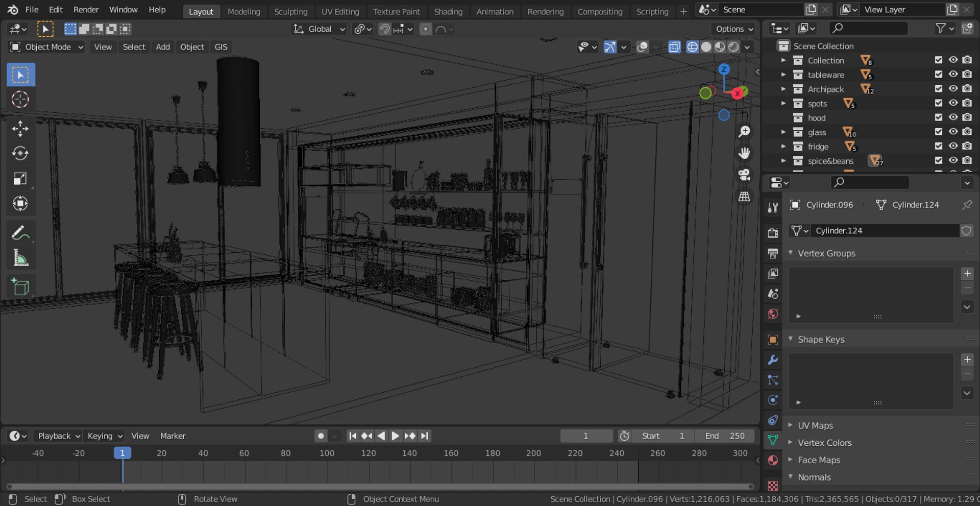
Task: Toggle fake user shield for Cylinder.124
Action: pos(966,231)
